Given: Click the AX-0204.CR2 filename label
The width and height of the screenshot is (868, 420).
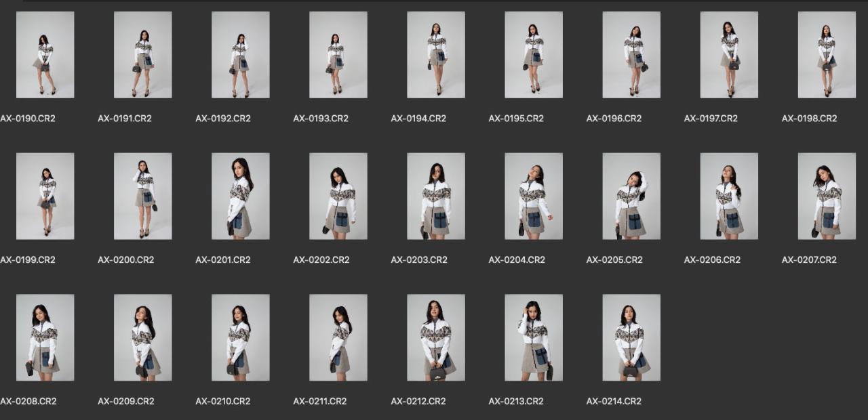Looking at the screenshot, I should (x=517, y=260).
